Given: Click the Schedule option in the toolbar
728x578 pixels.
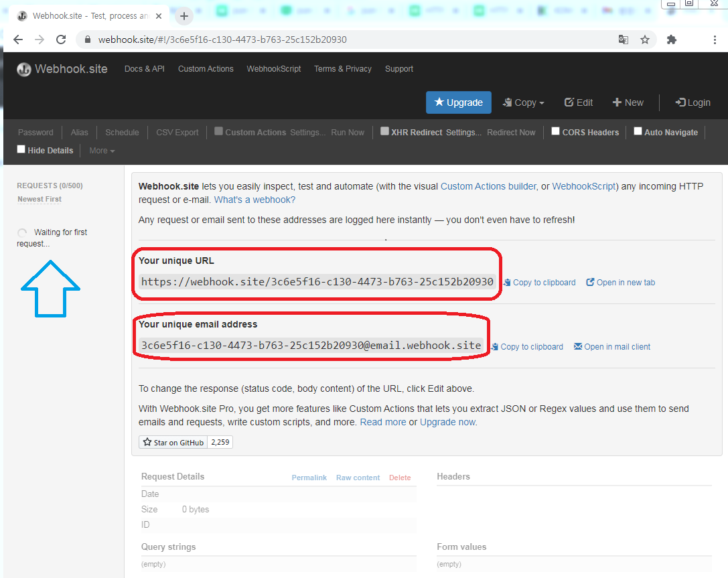Looking at the screenshot, I should coord(122,133).
